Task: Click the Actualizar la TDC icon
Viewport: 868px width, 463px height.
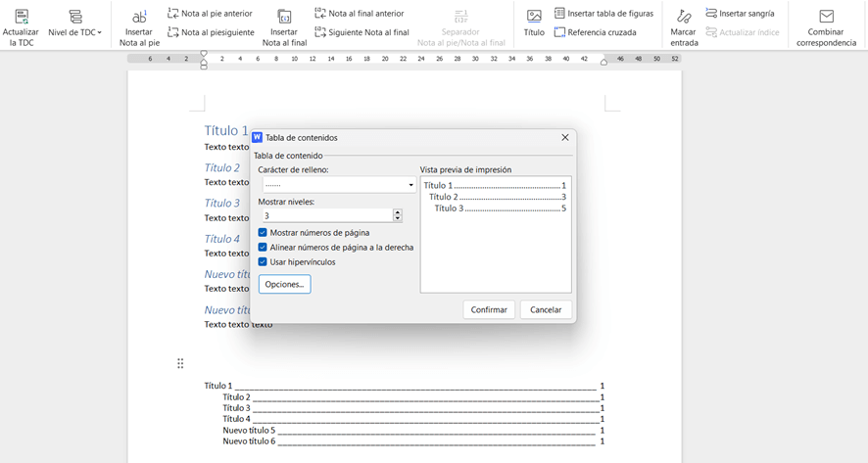Action: [21, 17]
